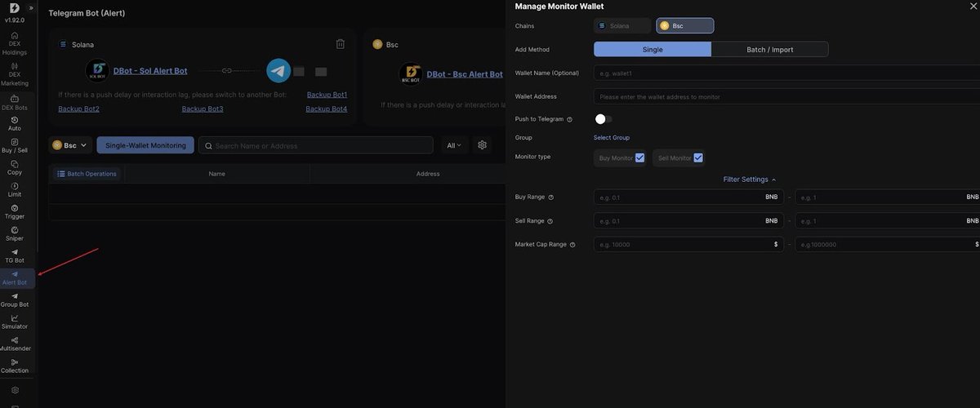Switch to Batch / Import tab
This screenshot has height=408, width=980.
(x=770, y=49)
